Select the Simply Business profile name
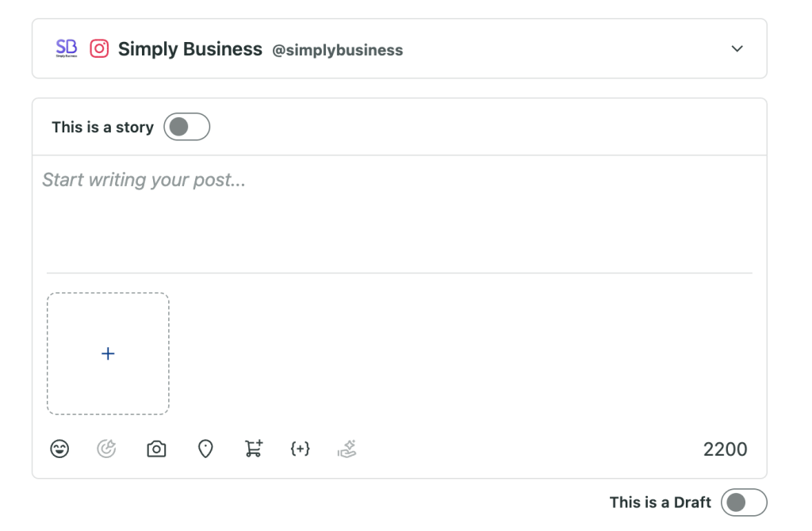The width and height of the screenshot is (812, 531). tap(190, 49)
